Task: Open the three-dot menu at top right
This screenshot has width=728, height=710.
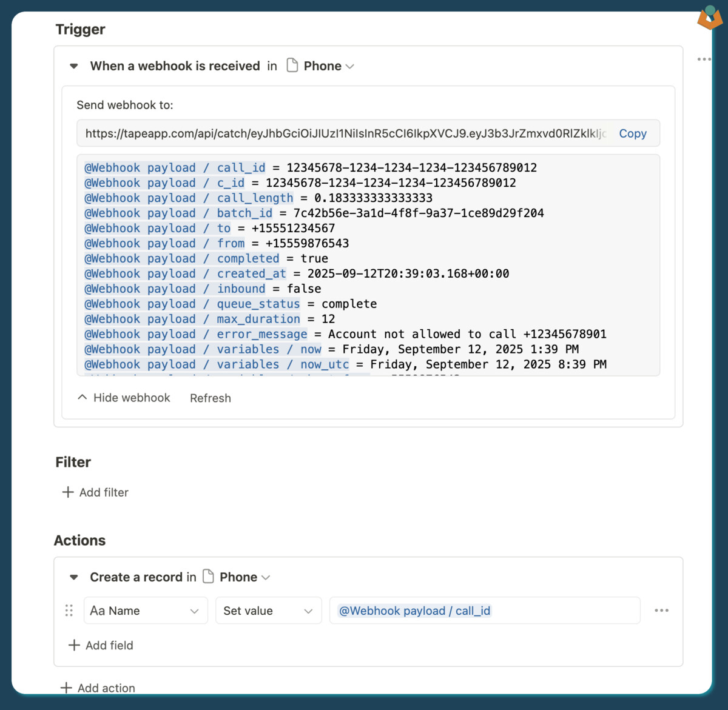Action: [704, 59]
